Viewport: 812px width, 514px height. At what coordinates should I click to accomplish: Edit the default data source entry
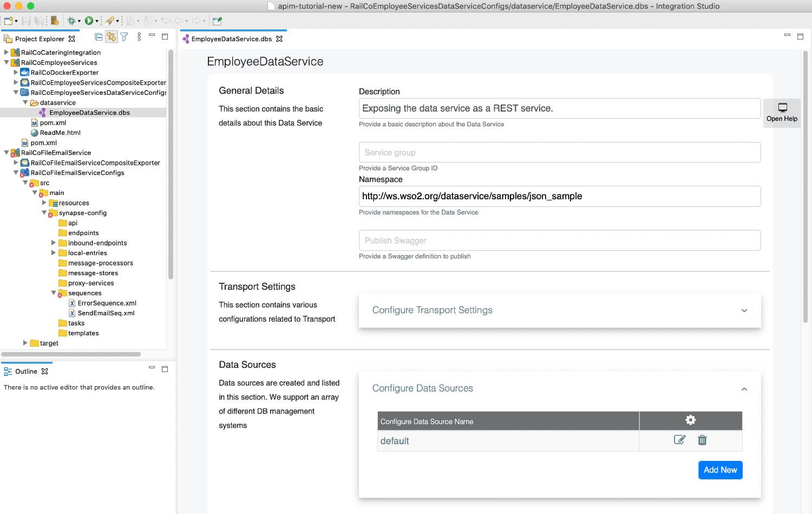pyautogui.click(x=680, y=440)
